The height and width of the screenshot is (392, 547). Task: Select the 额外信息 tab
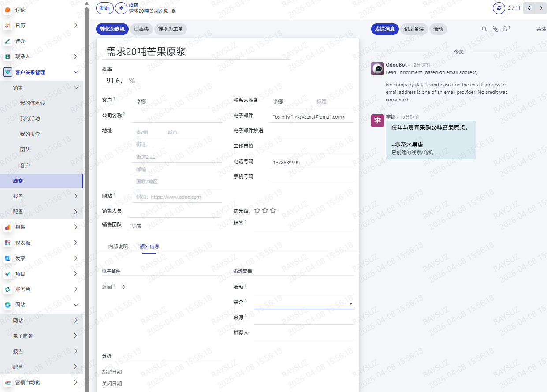(x=149, y=246)
